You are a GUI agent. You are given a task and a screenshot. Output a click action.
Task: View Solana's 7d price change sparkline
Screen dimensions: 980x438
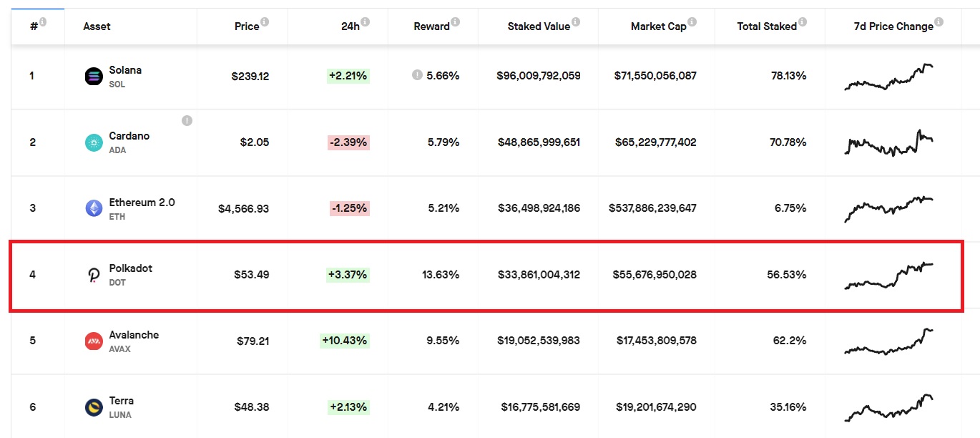pos(889,77)
